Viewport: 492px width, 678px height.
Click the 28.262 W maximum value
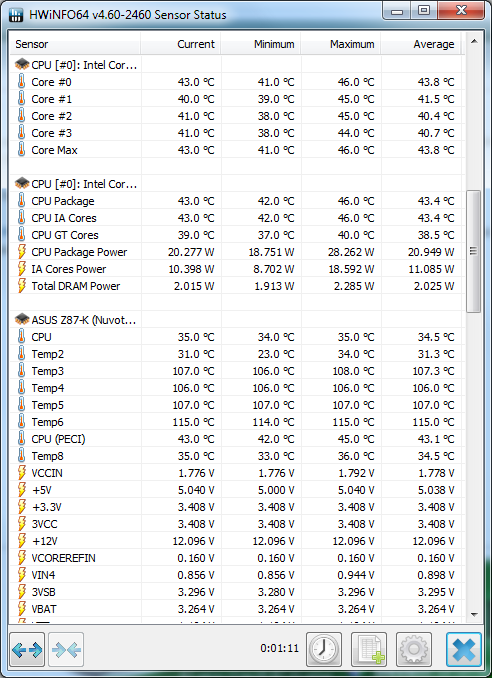click(x=351, y=252)
